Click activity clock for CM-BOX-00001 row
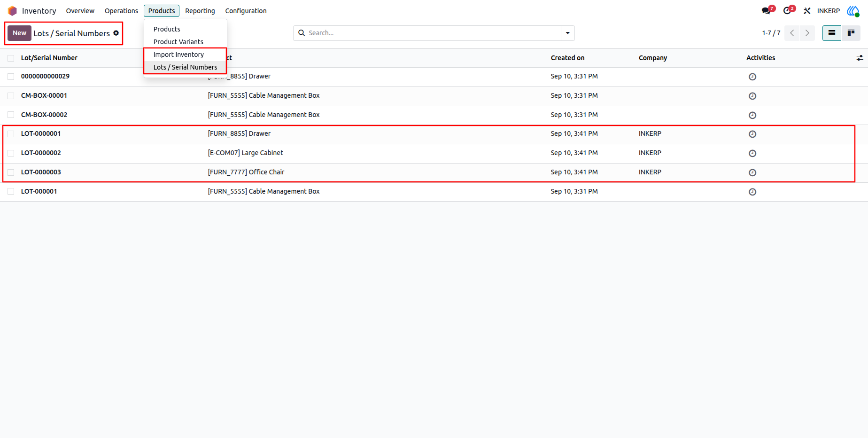Screen dimensions: 868x438 coord(752,96)
